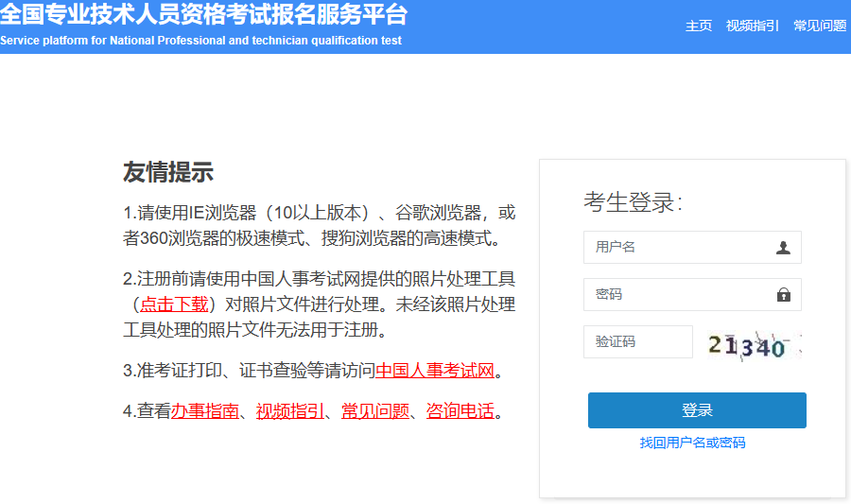
Task: Click the 友情提示 heading
Action: [167, 172]
